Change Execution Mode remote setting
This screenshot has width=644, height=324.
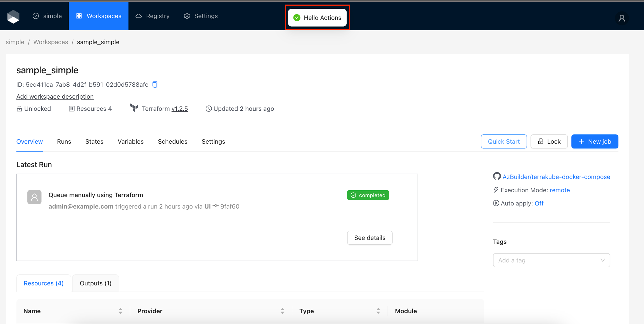click(x=560, y=190)
